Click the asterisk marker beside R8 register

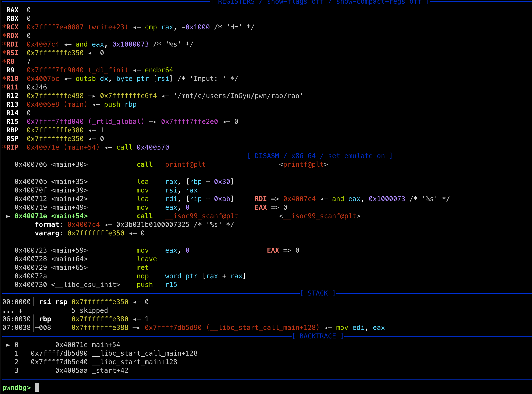coord(4,61)
